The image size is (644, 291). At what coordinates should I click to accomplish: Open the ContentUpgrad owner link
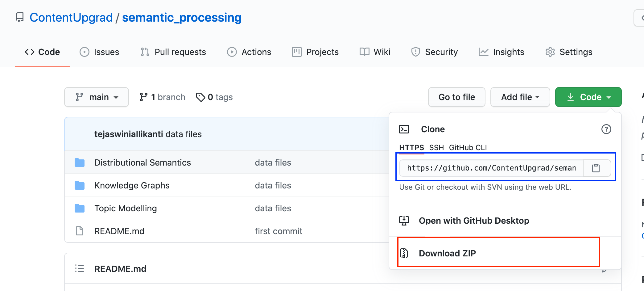coord(71,18)
